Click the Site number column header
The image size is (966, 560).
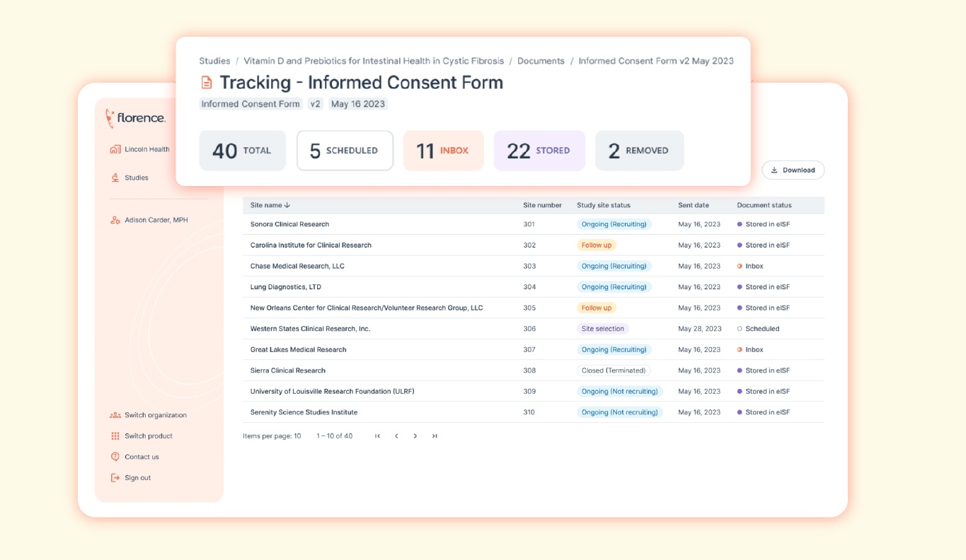point(542,205)
